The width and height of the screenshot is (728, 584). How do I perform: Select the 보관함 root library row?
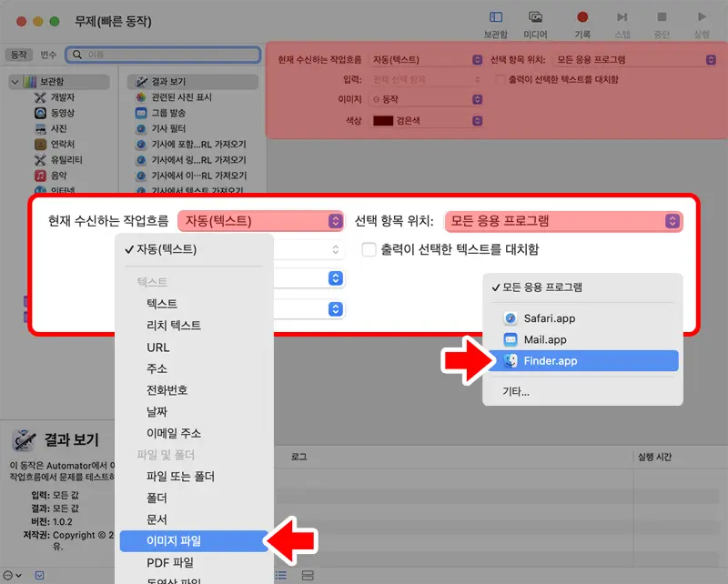click(x=59, y=82)
